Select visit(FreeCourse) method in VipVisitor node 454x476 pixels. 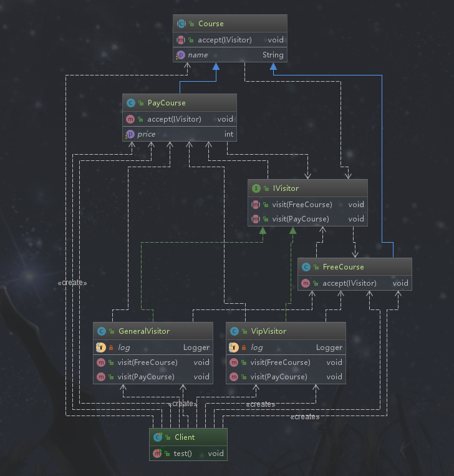280,362
